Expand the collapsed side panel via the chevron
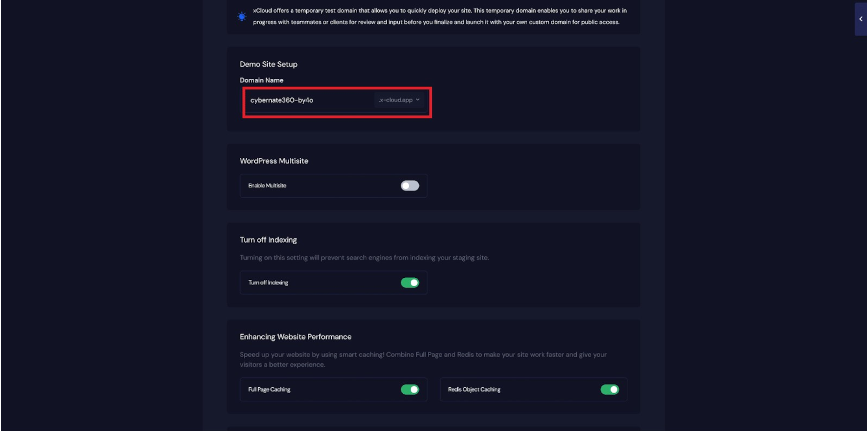 point(861,19)
